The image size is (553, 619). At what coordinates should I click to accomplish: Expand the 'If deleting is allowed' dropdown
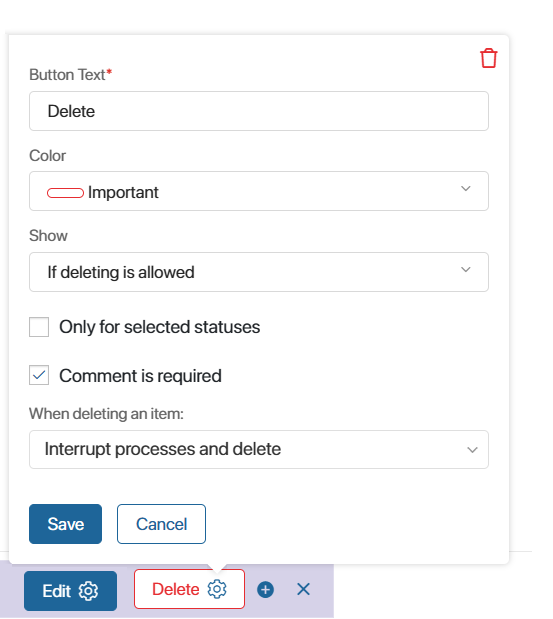point(259,272)
